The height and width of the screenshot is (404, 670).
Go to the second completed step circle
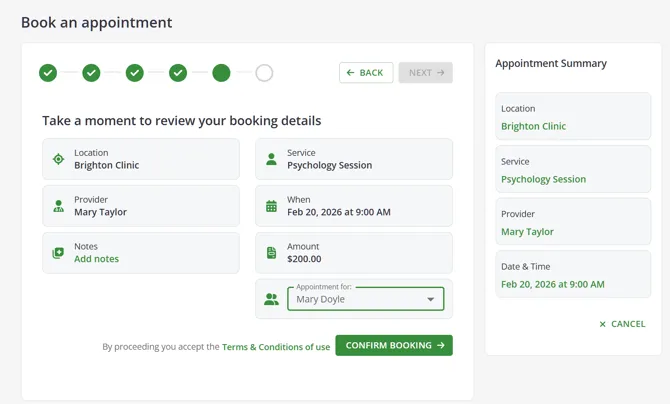pos(91,73)
